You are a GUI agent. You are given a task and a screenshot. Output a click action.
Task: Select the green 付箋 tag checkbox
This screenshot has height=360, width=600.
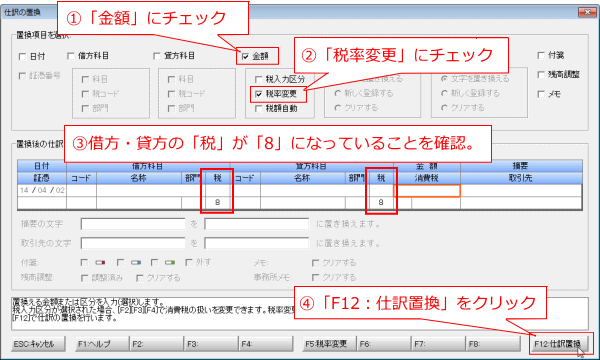[154, 263]
